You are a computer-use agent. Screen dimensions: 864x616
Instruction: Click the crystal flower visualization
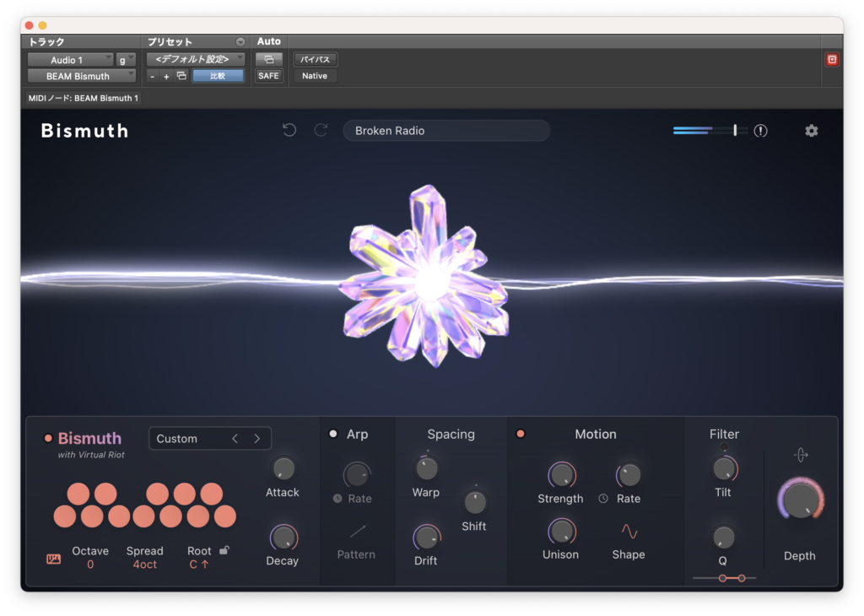[424, 278]
